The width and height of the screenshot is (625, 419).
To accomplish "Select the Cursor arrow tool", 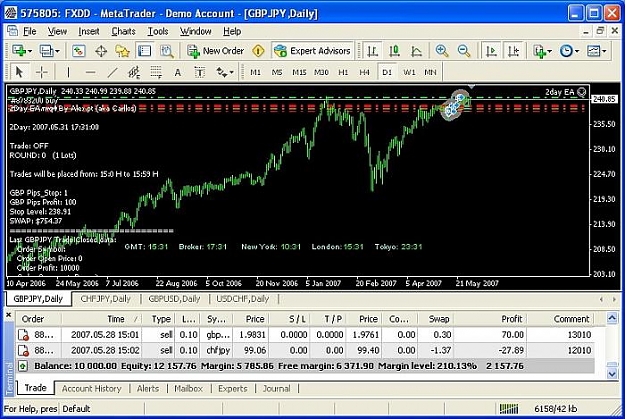I will click(x=19, y=72).
